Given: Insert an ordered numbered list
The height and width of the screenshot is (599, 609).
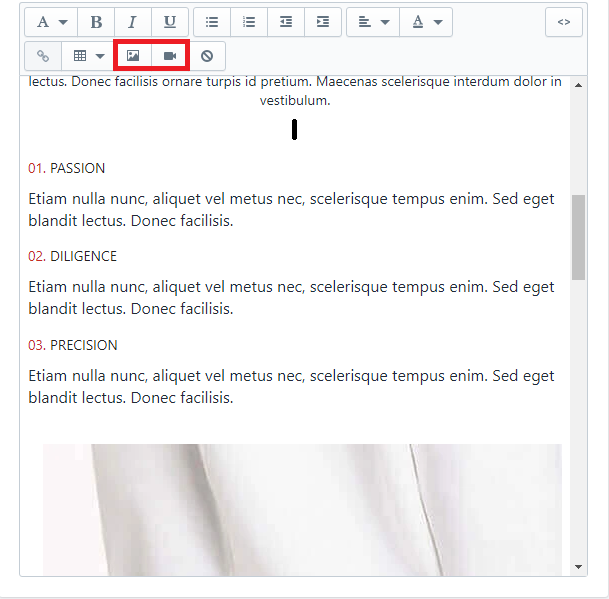Looking at the screenshot, I should point(249,22).
